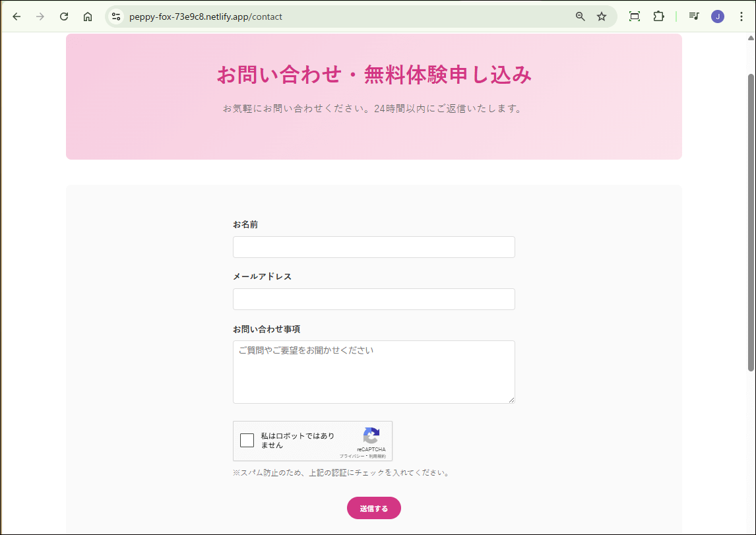Open the browser home page icon
756x535 pixels.
click(x=88, y=16)
